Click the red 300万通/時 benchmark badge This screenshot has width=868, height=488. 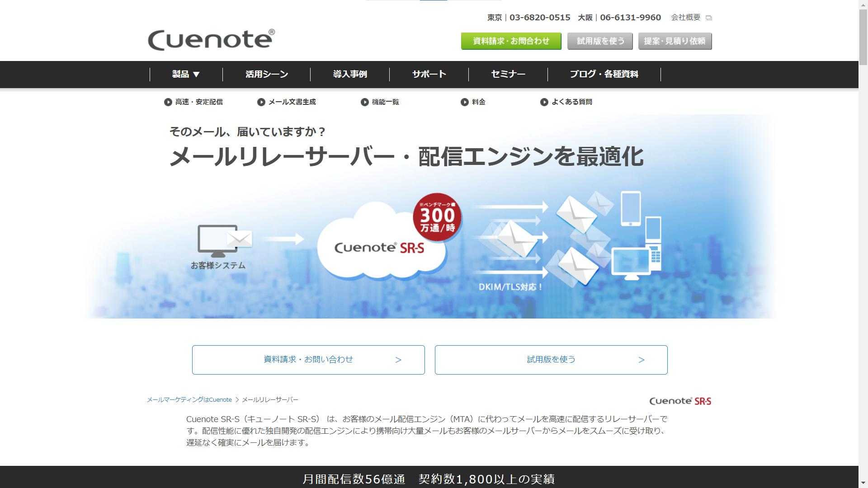pos(437,217)
